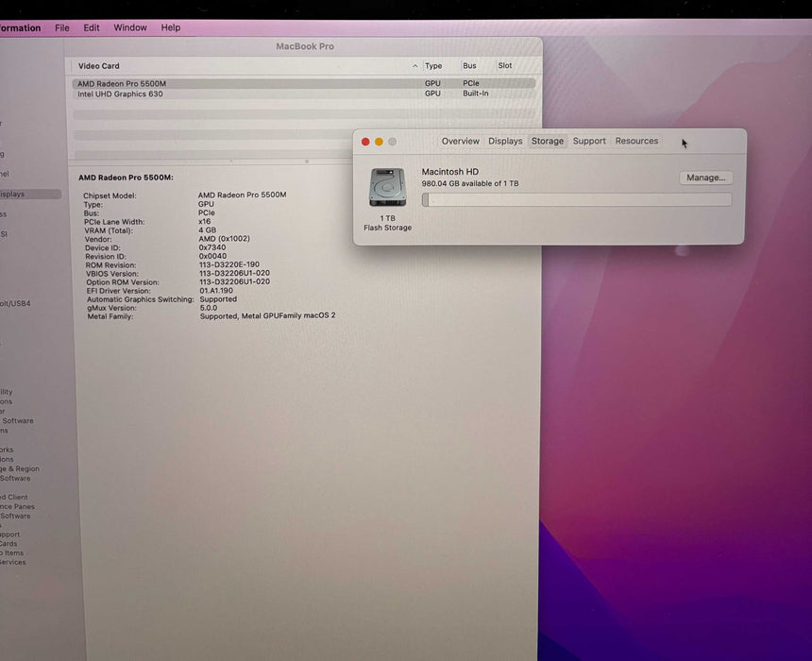Click the 'Macintosh HD' volume name
This screenshot has height=661, width=812.
pos(450,172)
